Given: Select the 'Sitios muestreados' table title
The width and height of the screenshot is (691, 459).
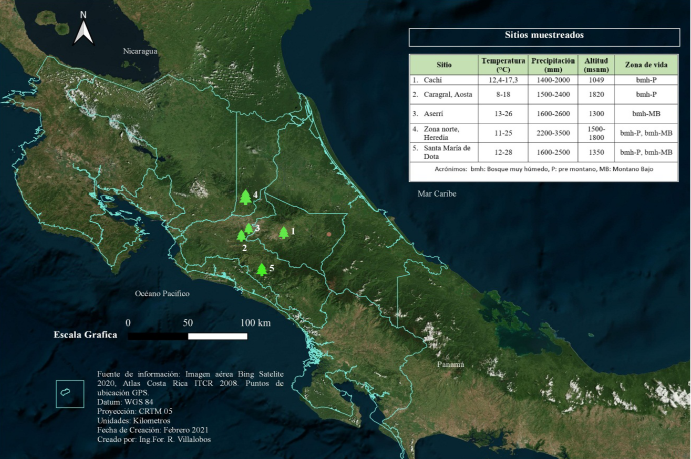Looking at the screenshot, I should (547, 36).
